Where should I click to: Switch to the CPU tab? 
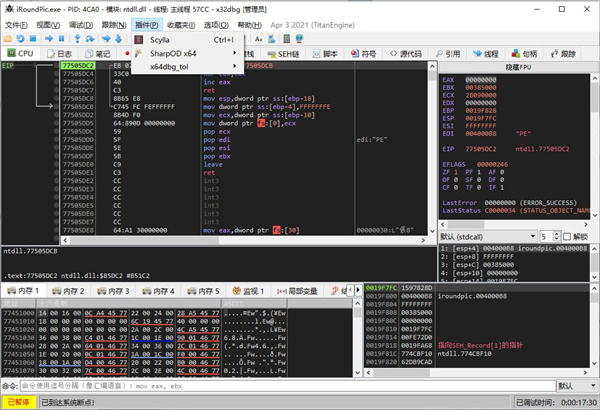click(20, 53)
